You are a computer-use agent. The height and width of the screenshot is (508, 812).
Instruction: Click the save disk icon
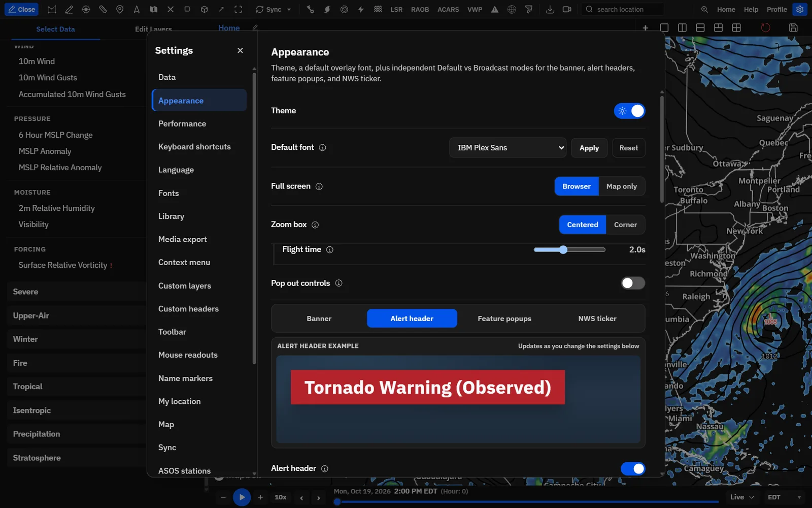point(793,28)
